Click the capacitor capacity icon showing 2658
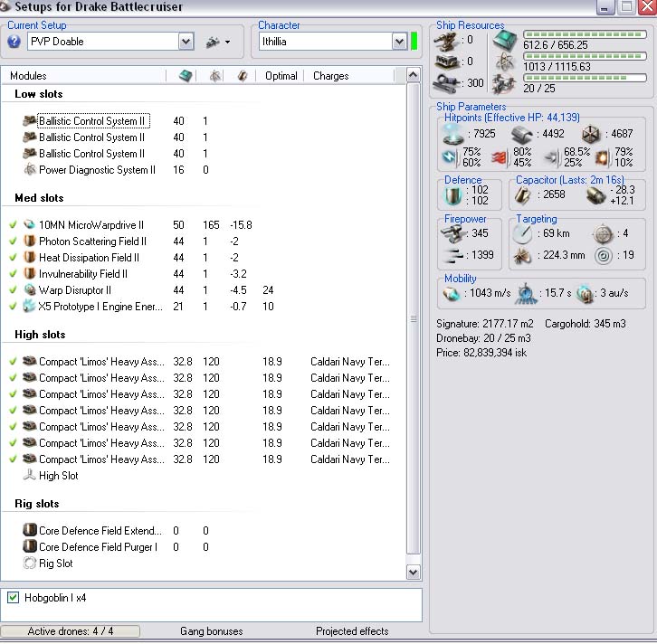 pyautogui.click(x=523, y=195)
